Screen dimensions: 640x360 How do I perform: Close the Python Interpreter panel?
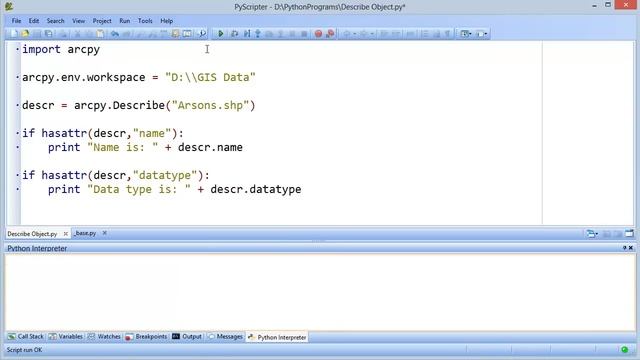631,248
